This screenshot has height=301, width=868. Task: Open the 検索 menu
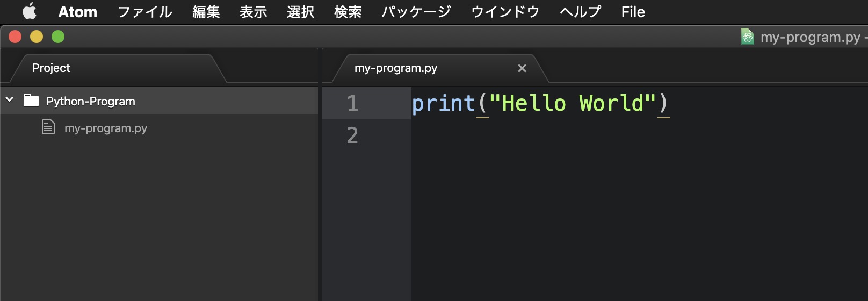[x=348, y=12]
